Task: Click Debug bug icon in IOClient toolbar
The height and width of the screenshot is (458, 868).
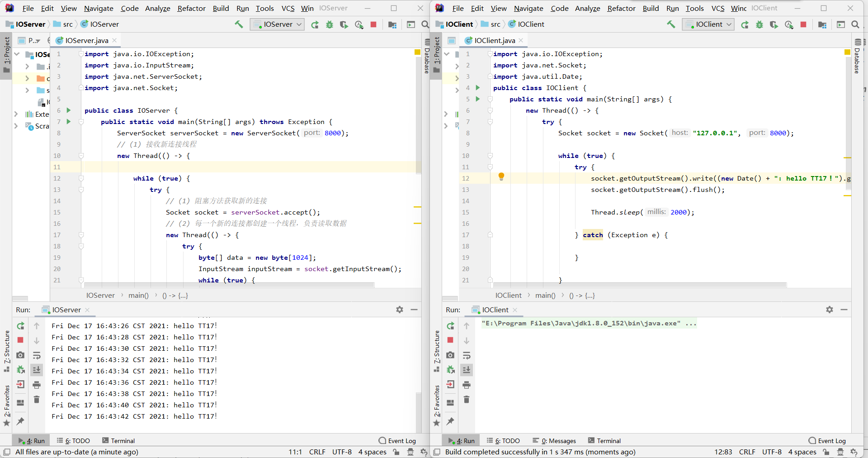Action: (759, 25)
